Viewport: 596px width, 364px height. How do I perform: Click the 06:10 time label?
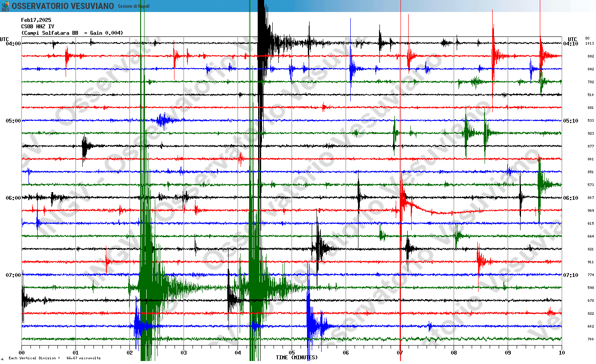571,198
